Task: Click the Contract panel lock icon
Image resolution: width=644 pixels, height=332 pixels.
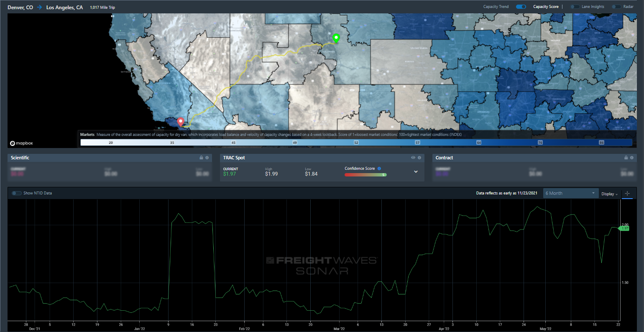Action: 626,158
